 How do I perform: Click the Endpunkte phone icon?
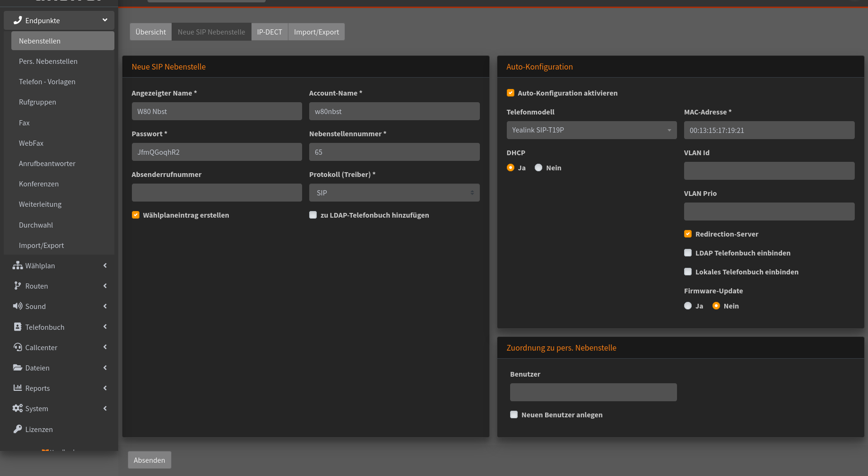point(17,20)
